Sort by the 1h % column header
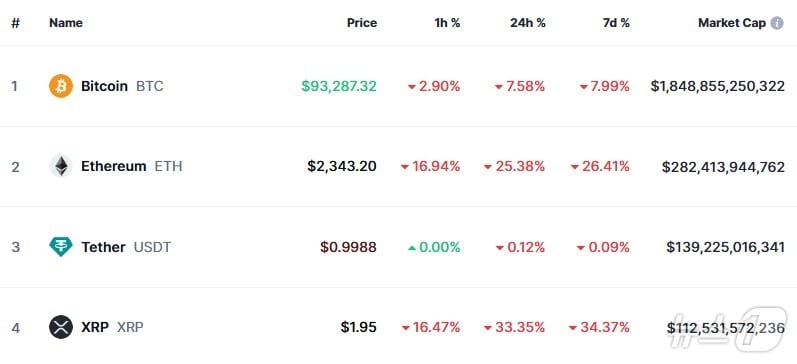797x364 pixels. 447,23
